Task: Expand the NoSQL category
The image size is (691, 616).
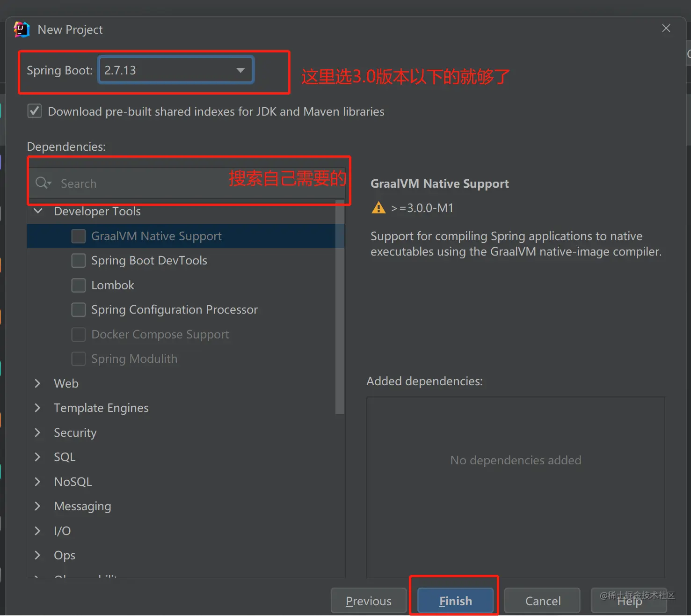Action: point(38,482)
